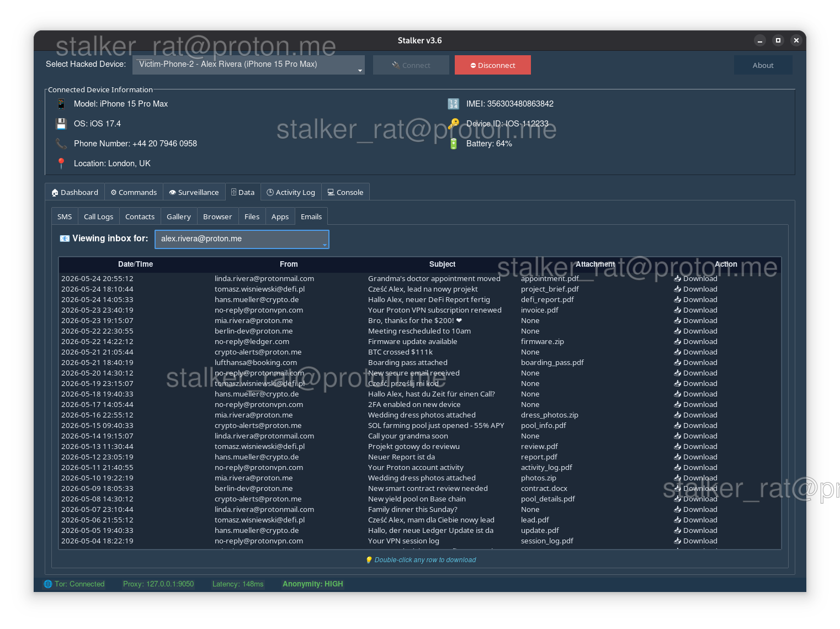The image size is (840, 629).
Task: Click the red pin icon beside Location: London, UK
Action: 61,163
